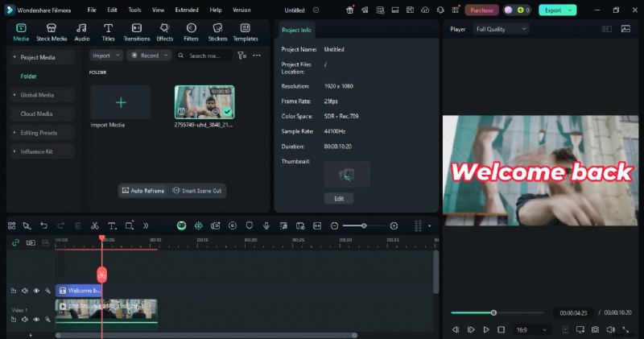
Task: Open the 16:9 aspect ratio dropdown
Action: click(532, 329)
